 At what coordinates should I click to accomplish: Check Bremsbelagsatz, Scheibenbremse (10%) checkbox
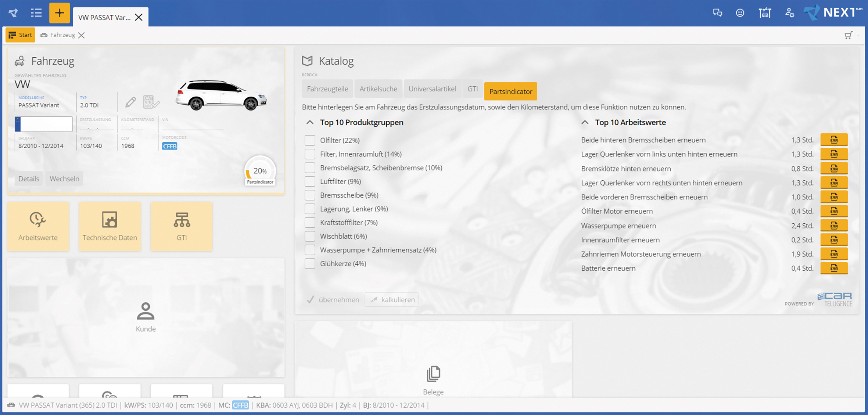coord(310,167)
